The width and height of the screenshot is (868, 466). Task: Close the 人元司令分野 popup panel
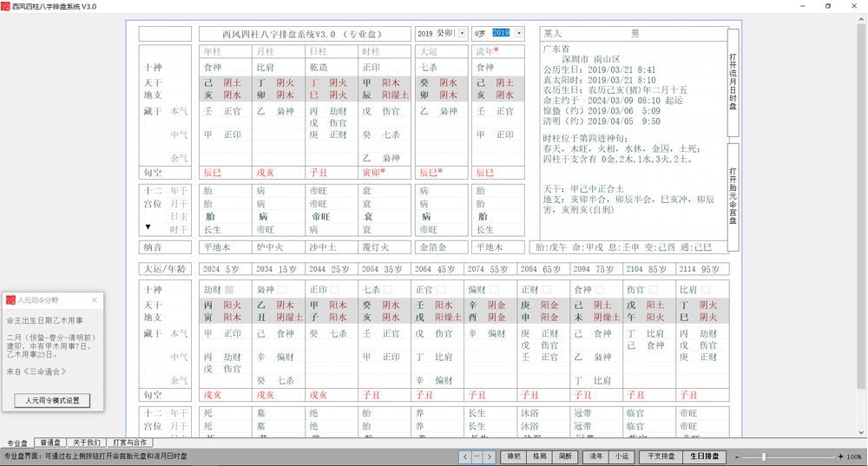pyautogui.click(x=94, y=300)
